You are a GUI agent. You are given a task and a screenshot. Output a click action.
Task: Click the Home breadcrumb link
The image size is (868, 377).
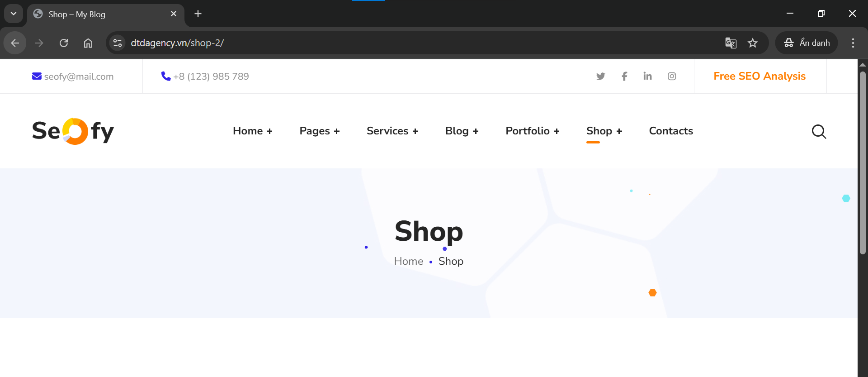point(408,262)
